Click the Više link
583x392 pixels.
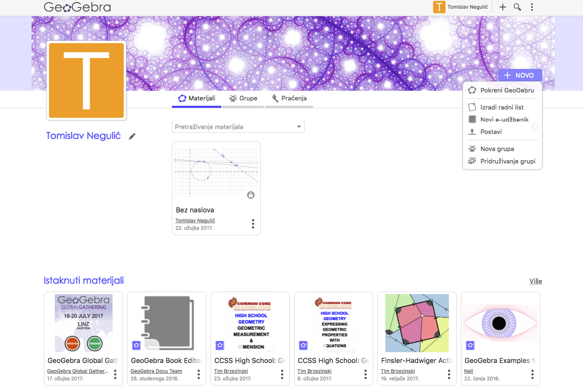tap(535, 281)
